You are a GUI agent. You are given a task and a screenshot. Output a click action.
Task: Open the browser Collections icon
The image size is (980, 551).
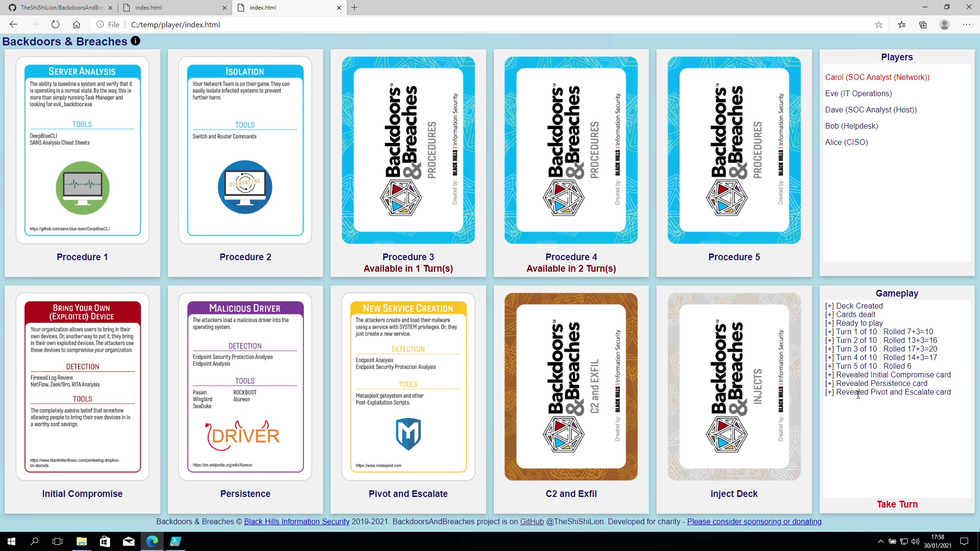click(x=923, y=24)
